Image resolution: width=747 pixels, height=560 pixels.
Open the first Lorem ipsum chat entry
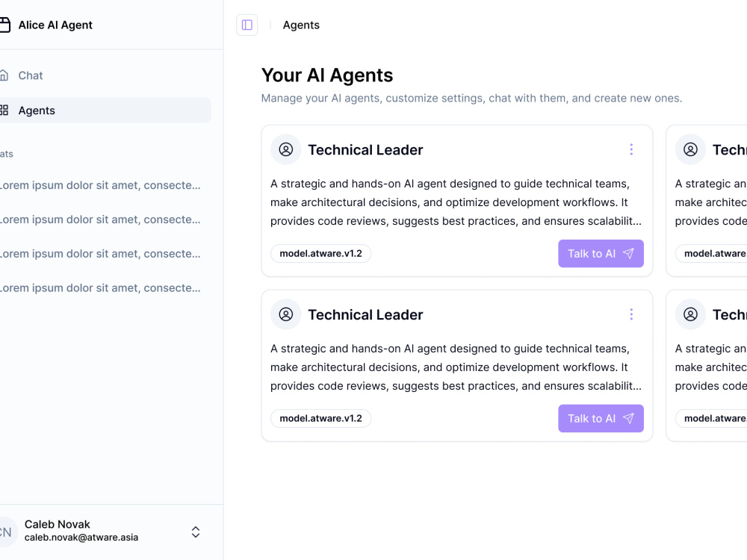pyautogui.click(x=100, y=185)
